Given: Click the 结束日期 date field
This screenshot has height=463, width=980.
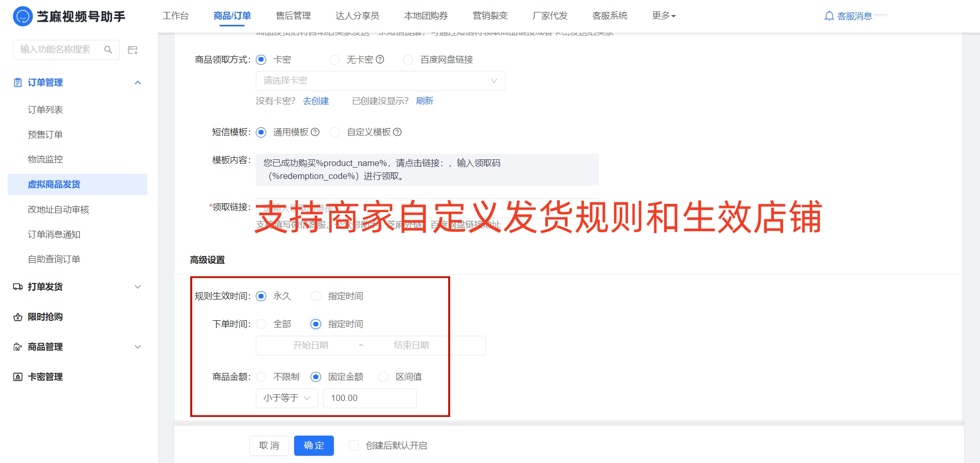Looking at the screenshot, I should coord(411,345).
